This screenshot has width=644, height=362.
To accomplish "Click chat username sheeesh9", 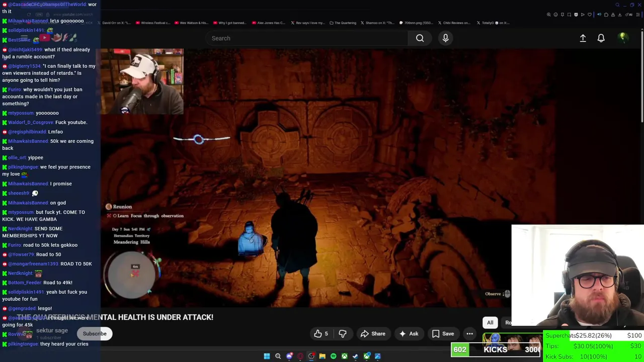I will pyautogui.click(x=19, y=193).
